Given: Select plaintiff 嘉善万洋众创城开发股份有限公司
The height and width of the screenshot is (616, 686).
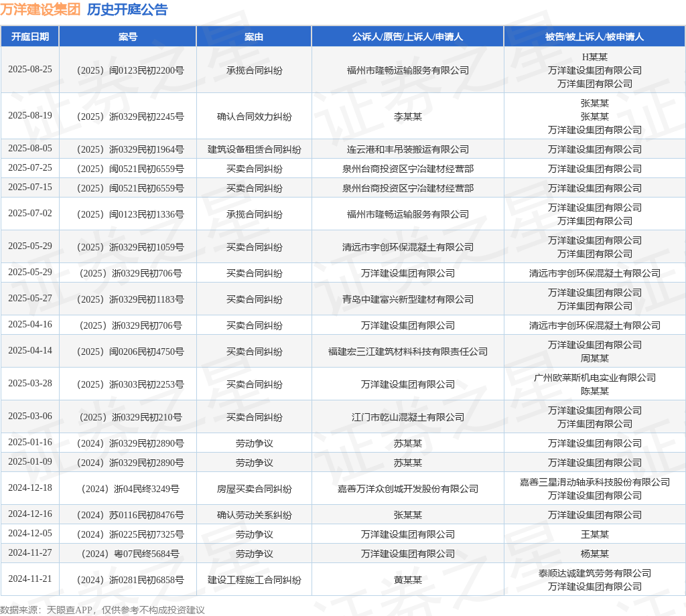Looking at the screenshot, I should (408, 489).
